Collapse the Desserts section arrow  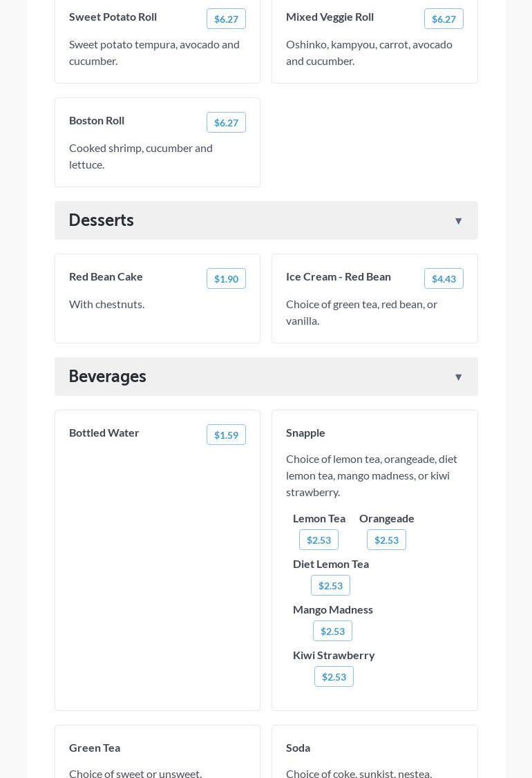pos(458,221)
